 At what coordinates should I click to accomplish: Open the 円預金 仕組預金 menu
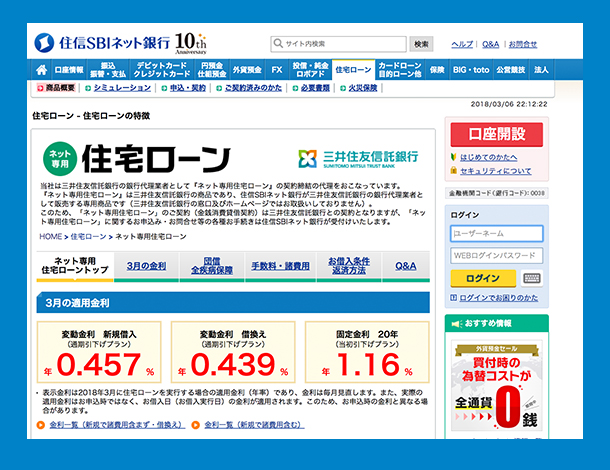(x=212, y=70)
